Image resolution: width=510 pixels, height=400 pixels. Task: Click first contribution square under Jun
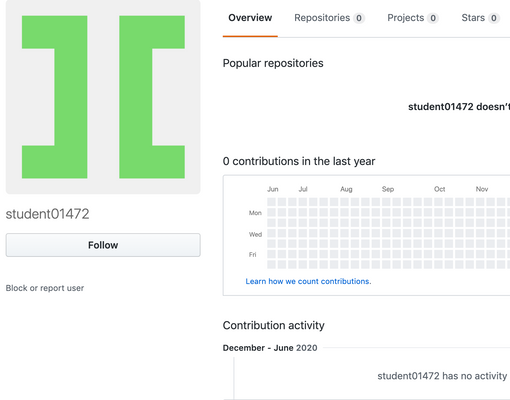click(x=271, y=202)
